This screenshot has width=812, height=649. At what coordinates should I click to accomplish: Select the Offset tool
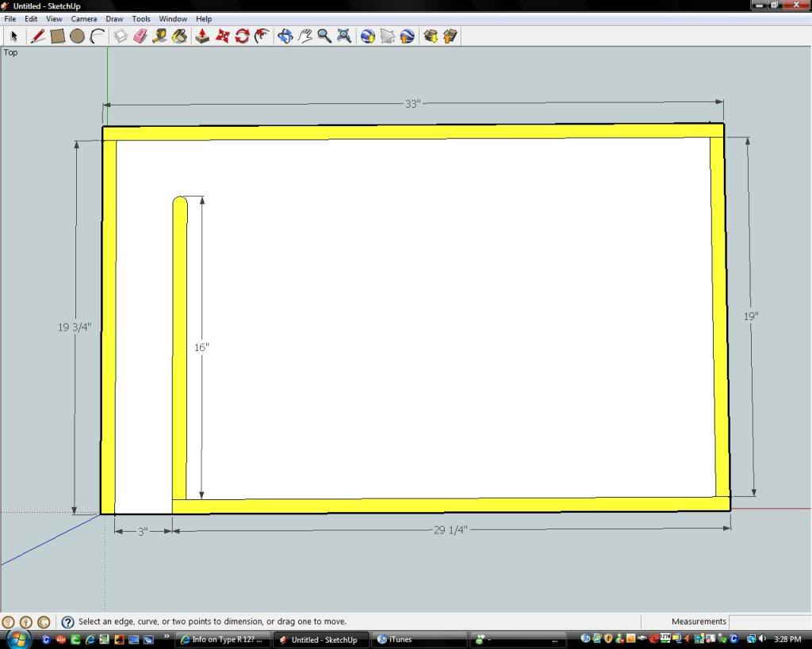click(262, 36)
